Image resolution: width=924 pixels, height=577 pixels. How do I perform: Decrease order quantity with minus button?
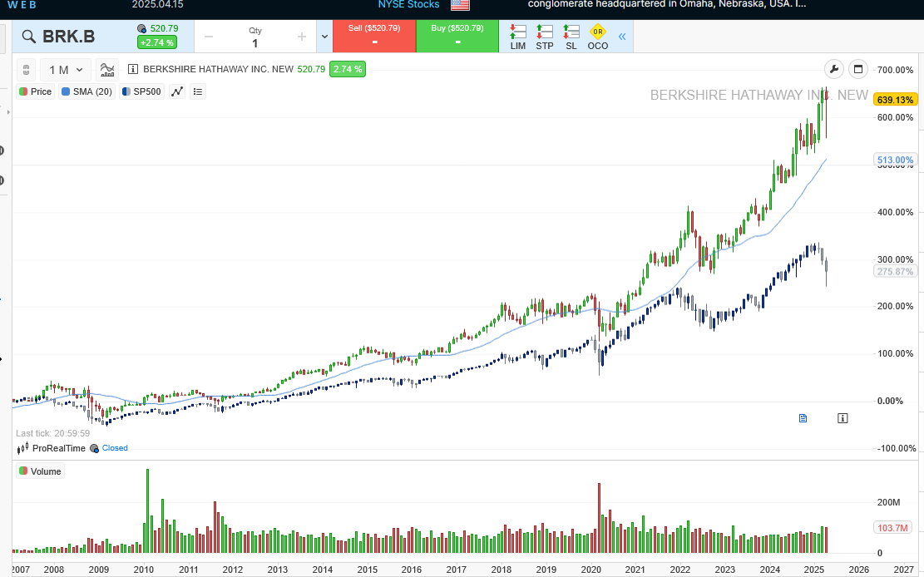click(209, 37)
